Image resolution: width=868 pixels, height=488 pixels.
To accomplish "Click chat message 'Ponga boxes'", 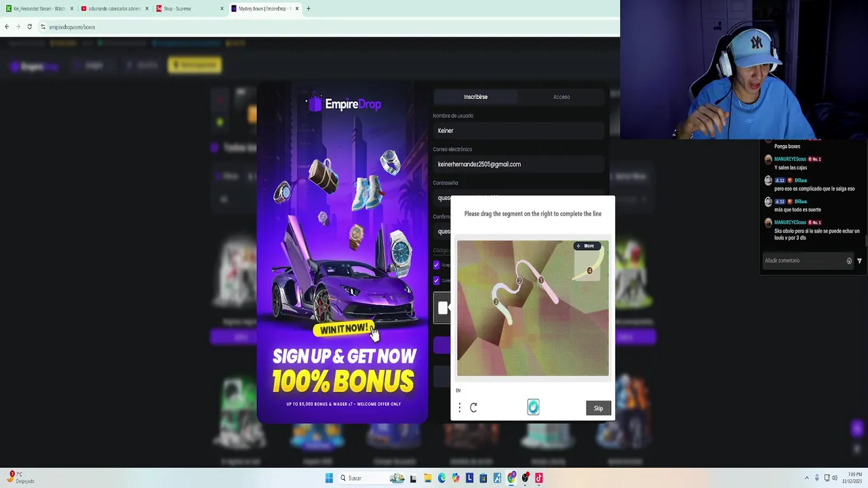I will [787, 146].
